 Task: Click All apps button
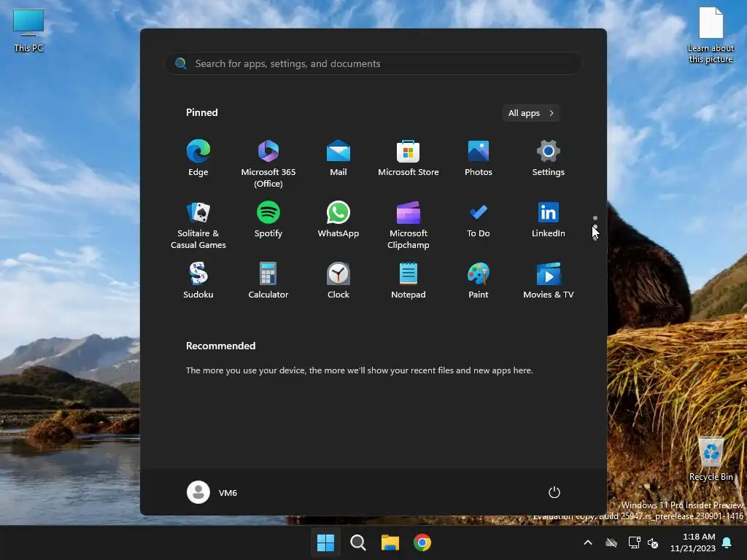(x=531, y=113)
